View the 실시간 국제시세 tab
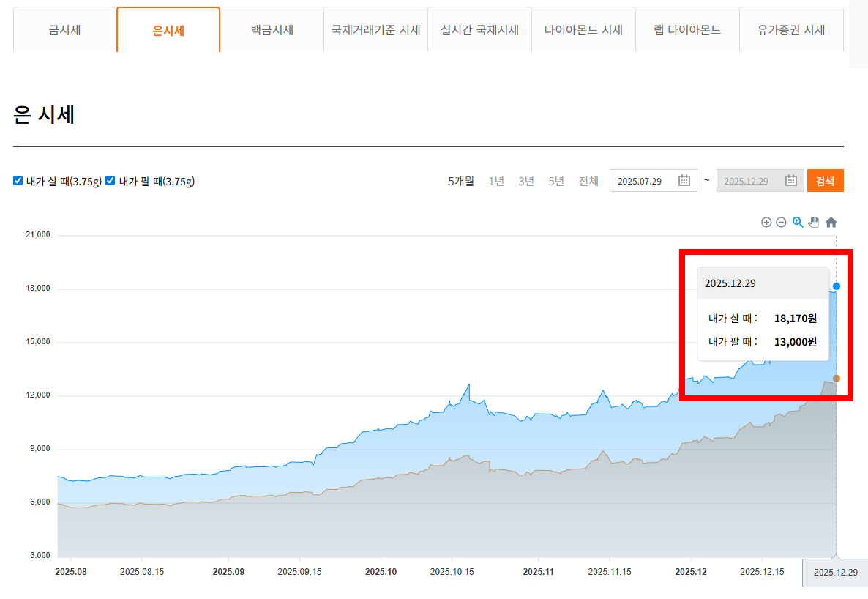Viewport: 868px width, 599px height. click(479, 30)
